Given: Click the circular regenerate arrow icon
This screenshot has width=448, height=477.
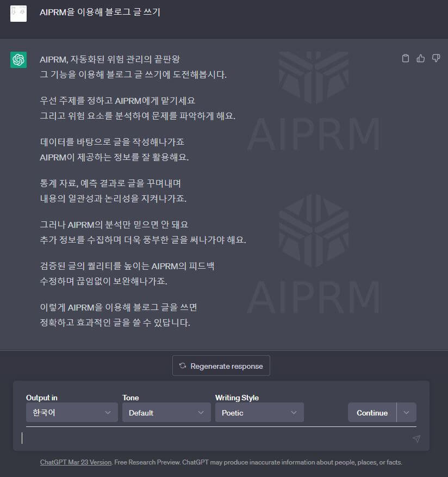Looking at the screenshot, I should (182, 365).
